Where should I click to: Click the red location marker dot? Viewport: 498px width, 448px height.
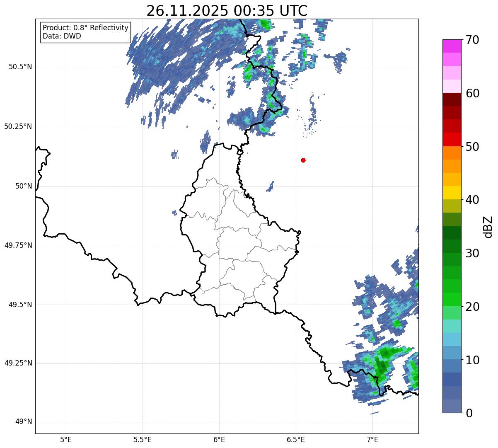303,160
